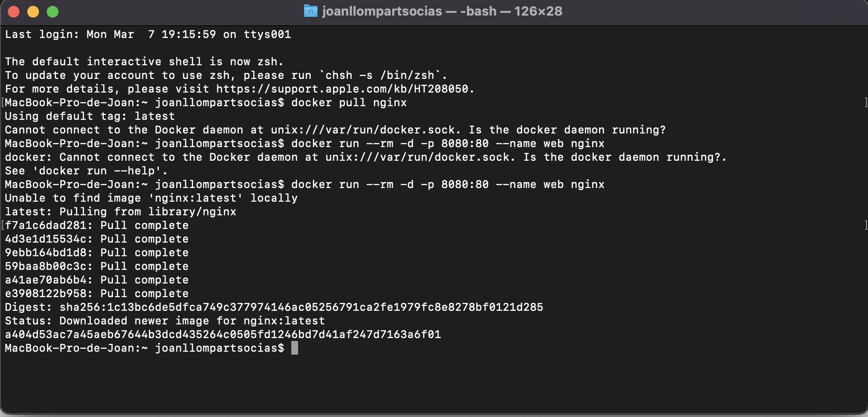The width and height of the screenshot is (868, 417).
Task: Select the 'latest: Pulling from library/nginx' text
Action: click(120, 211)
